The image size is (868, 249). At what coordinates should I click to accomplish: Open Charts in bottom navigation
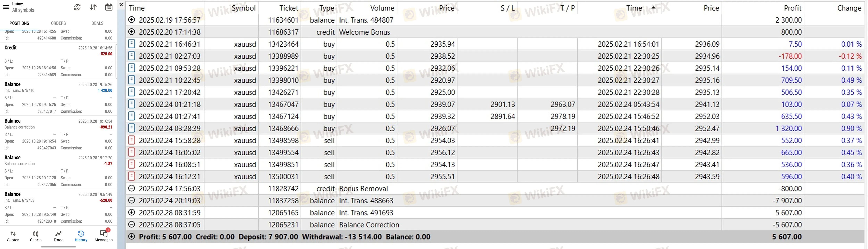[x=36, y=236]
